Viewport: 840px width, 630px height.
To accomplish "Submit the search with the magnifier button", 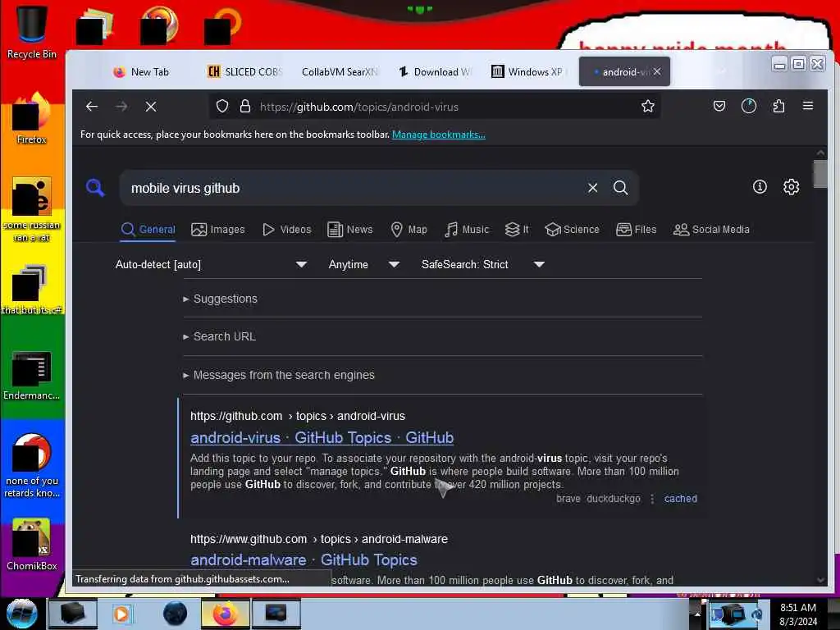I will coord(620,188).
